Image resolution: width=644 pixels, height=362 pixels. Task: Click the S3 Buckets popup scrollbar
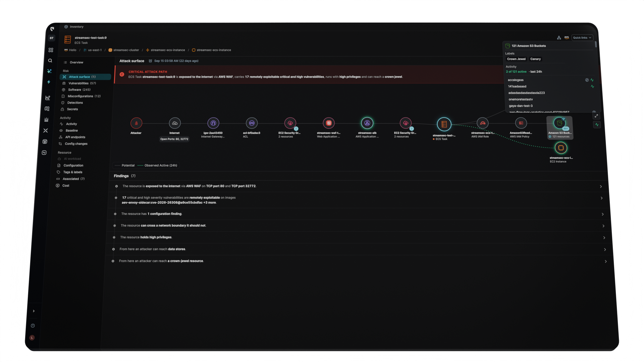pos(596,45)
